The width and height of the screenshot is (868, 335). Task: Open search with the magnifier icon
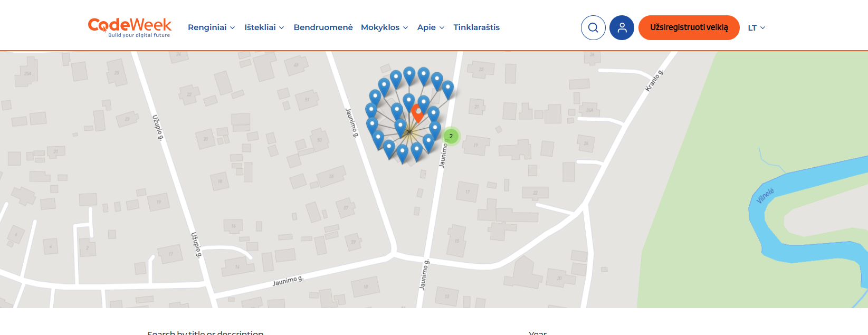[593, 27]
